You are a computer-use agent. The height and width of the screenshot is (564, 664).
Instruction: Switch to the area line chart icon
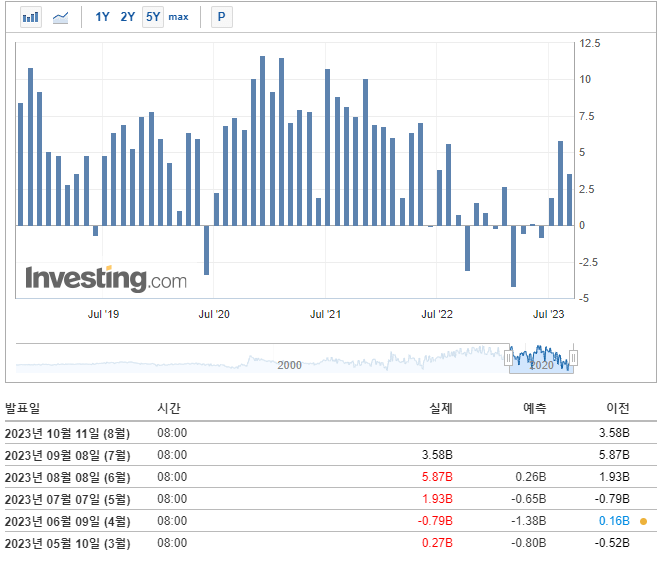(x=61, y=17)
